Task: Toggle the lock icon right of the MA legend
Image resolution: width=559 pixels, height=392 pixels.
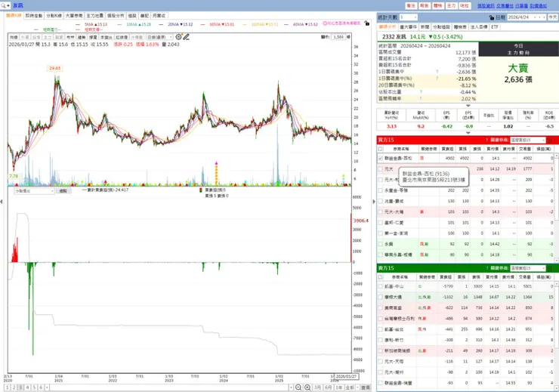Action: point(367,23)
